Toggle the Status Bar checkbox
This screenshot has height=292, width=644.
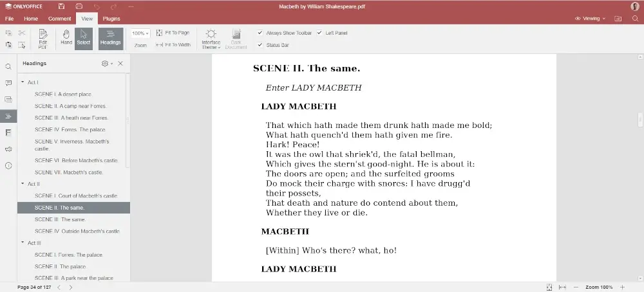260,45
